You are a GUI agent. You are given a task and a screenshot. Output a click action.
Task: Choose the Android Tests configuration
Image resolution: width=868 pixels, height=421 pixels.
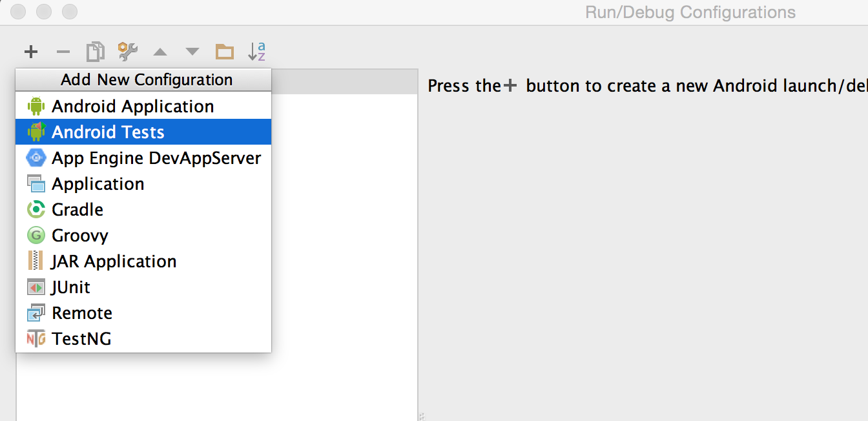click(x=108, y=132)
